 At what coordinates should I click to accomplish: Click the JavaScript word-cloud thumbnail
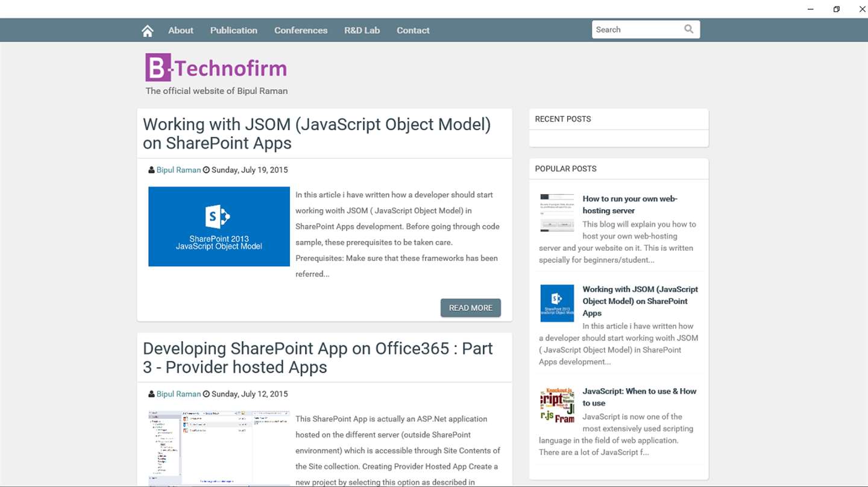coord(557,405)
